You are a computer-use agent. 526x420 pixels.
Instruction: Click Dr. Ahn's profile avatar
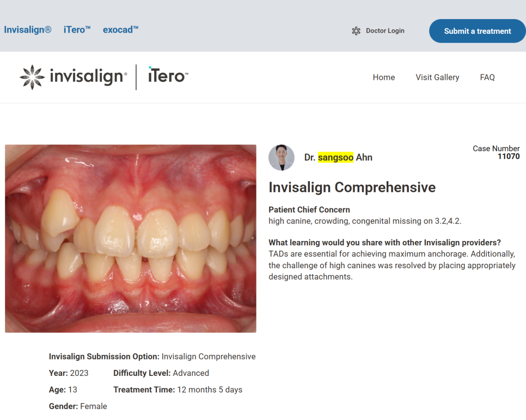click(x=282, y=158)
